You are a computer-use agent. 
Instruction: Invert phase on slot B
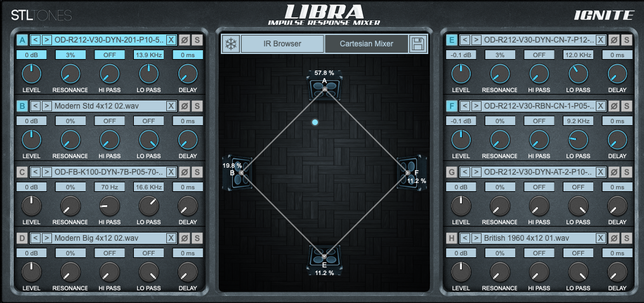pyautogui.click(x=185, y=106)
